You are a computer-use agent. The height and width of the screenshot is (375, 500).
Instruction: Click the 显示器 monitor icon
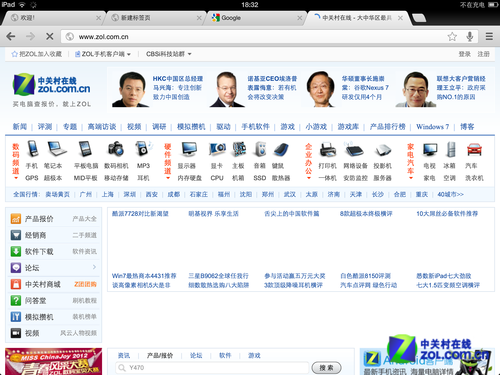pyautogui.click(x=189, y=149)
